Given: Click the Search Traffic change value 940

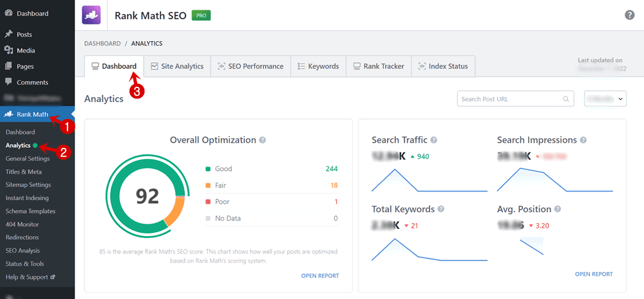Looking at the screenshot, I should click(423, 156).
